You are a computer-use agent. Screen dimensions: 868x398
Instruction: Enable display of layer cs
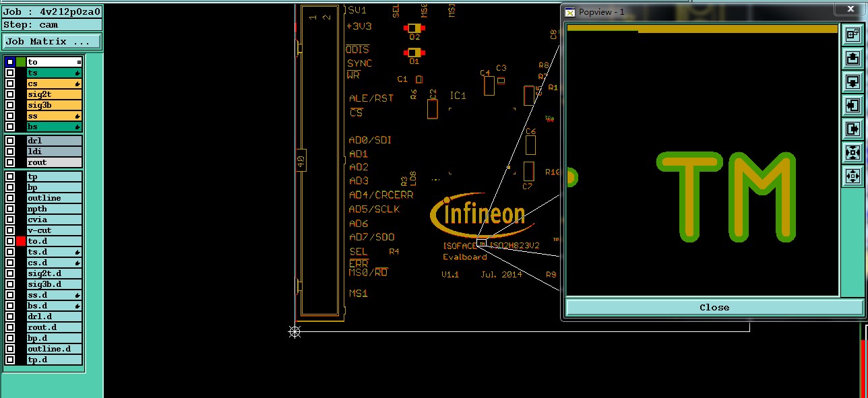coord(9,84)
